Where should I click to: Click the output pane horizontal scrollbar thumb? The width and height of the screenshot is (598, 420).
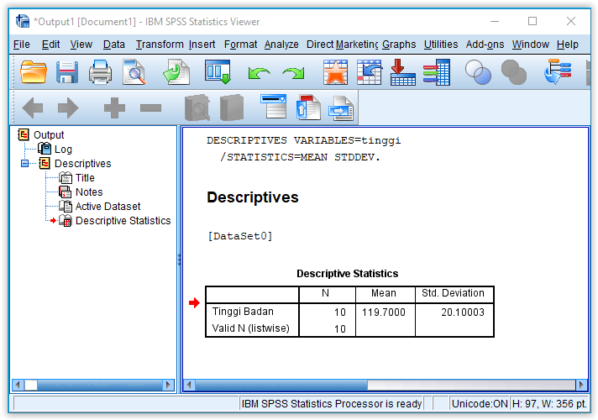pyautogui.click(x=281, y=385)
